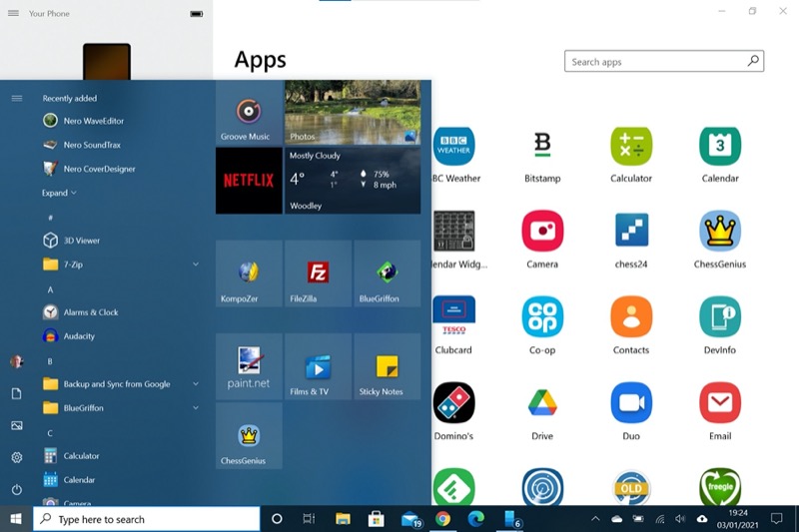Expand the Start menu hamburger
Viewport: 799px width, 532px height.
pyautogui.click(x=17, y=98)
